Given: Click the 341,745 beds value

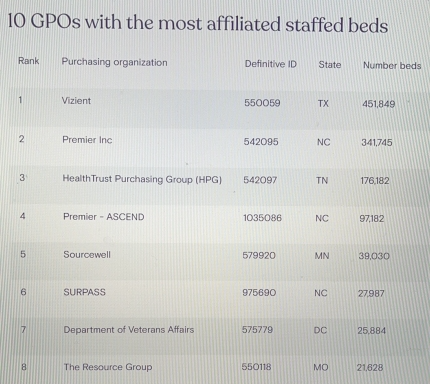Looking at the screenshot, I should point(377,143).
